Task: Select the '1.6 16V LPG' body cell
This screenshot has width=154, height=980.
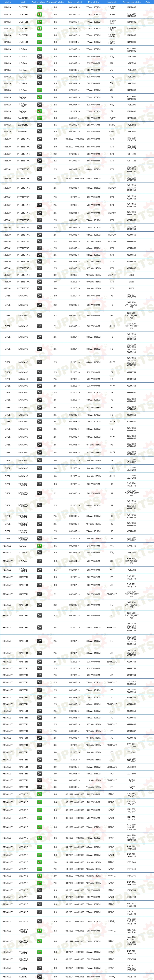Action: pos(112,7)
